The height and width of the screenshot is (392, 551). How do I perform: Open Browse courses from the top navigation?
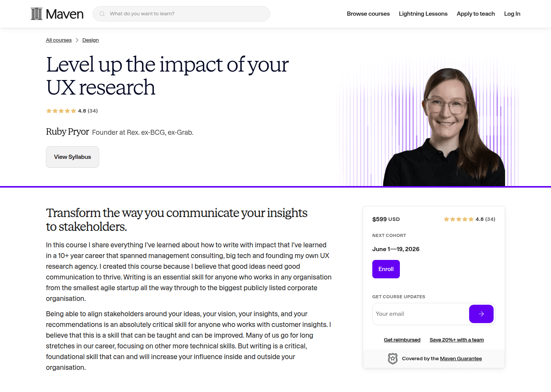click(x=368, y=14)
